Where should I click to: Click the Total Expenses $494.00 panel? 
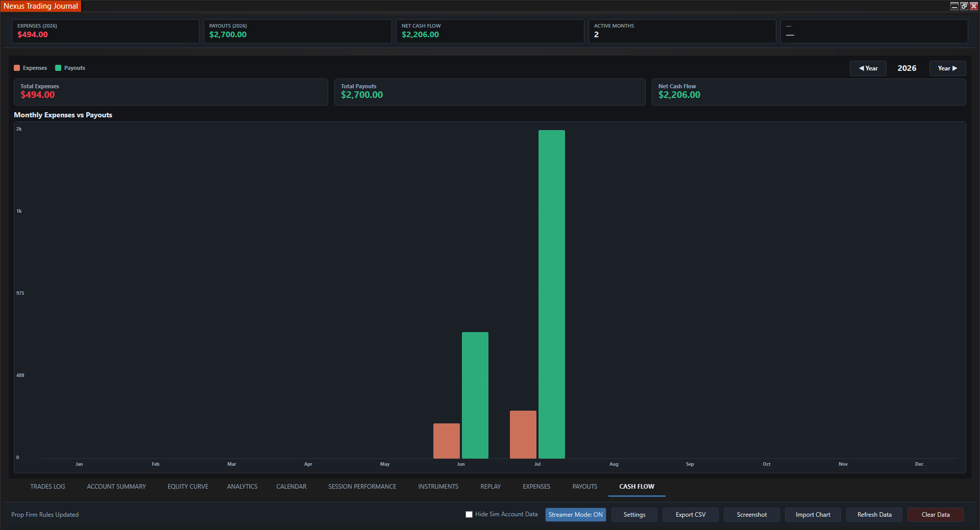[171, 92]
